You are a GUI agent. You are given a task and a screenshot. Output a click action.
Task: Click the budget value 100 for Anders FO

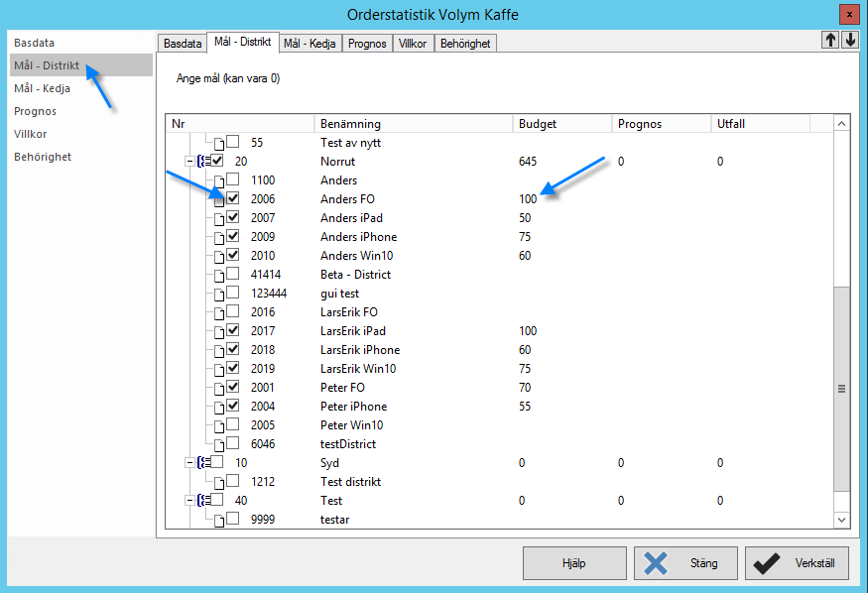point(528,199)
